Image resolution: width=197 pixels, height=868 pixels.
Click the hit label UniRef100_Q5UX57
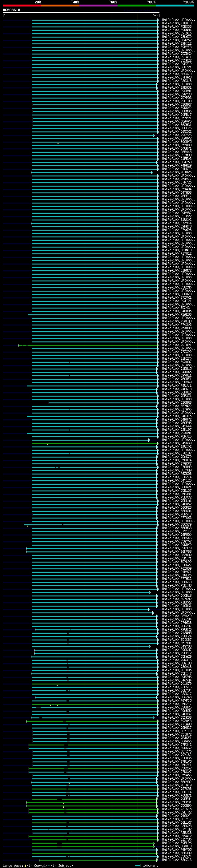pos(177,768)
